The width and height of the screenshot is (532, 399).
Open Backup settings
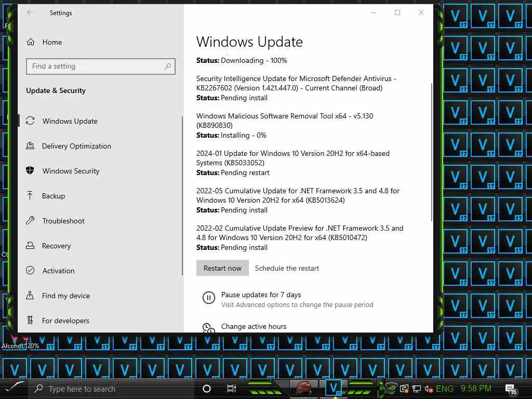[54, 196]
